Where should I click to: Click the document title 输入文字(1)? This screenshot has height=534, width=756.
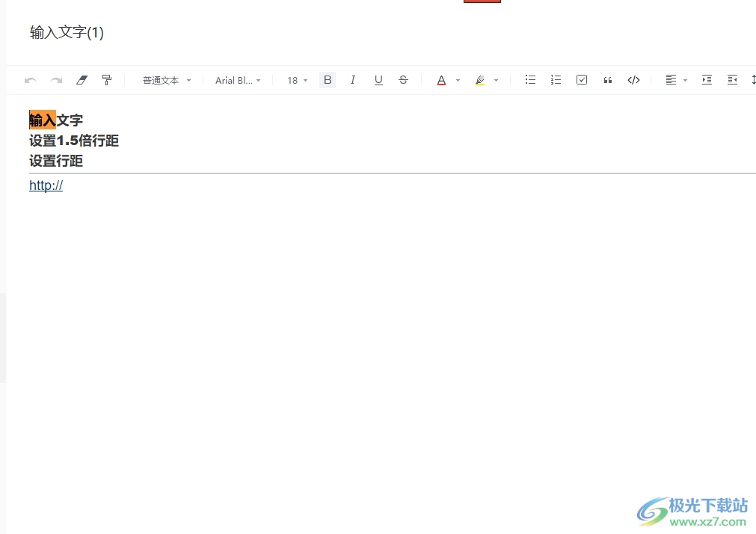tap(67, 32)
